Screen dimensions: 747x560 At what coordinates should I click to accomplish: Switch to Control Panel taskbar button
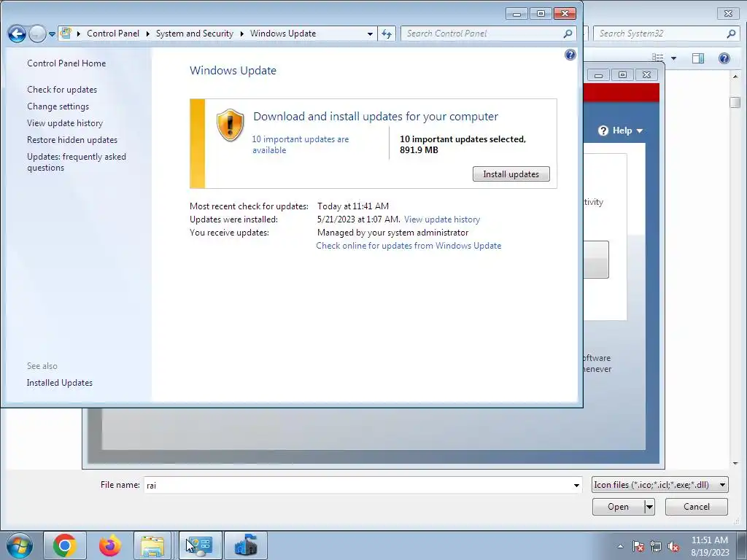click(200, 545)
